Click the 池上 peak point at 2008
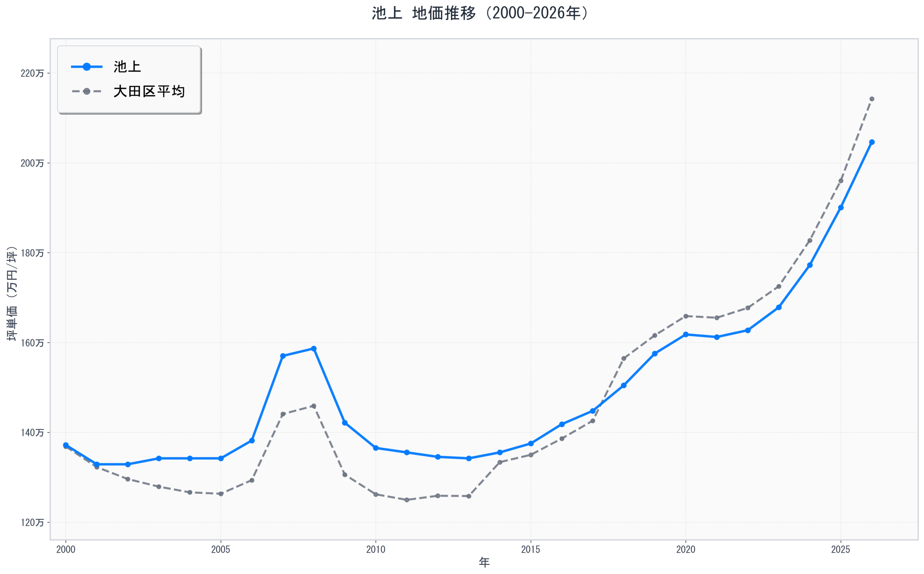Image resolution: width=924 pixels, height=574 pixels. coord(314,349)
